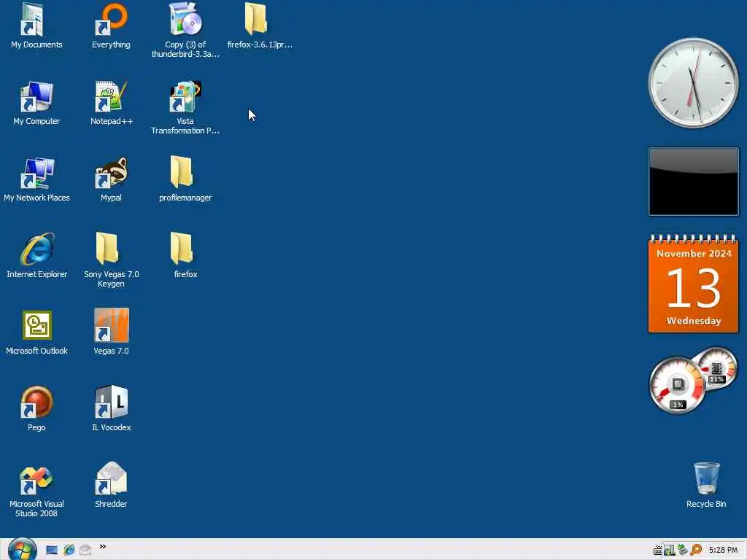Select the Vegas 7.0 shortcut
Screen dimensions: 747x560
click(111, 332)
